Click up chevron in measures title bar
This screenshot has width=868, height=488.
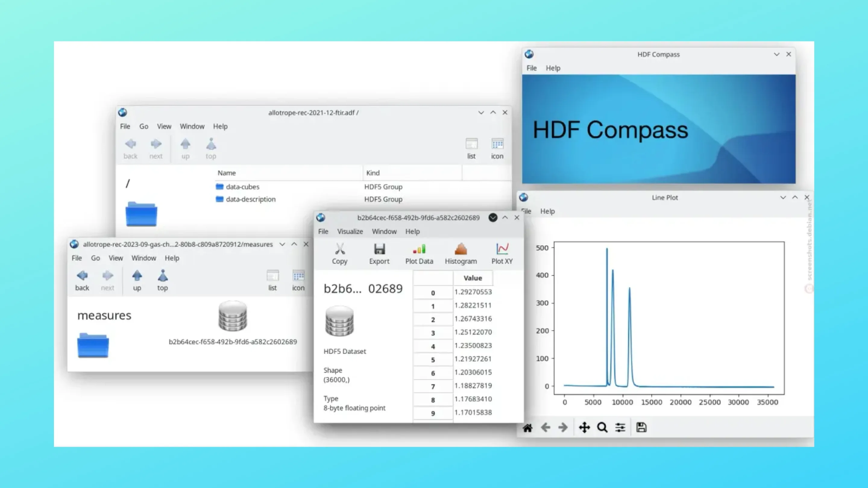point(294,244)
